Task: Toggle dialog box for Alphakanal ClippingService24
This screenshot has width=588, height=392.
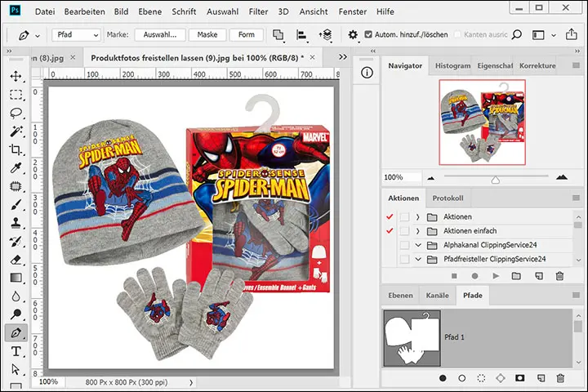Action: pos(404,245)
